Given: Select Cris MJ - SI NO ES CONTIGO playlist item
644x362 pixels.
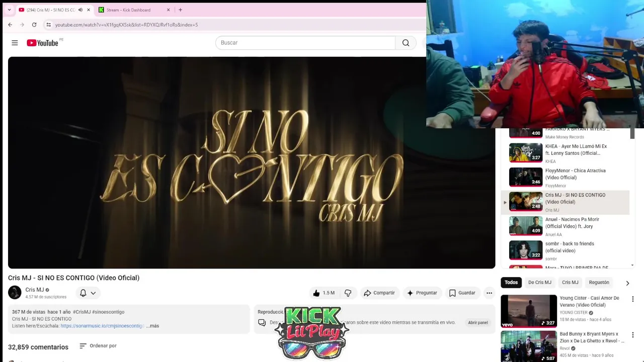Looking at the screenshot, I should [x=565, y=202].
